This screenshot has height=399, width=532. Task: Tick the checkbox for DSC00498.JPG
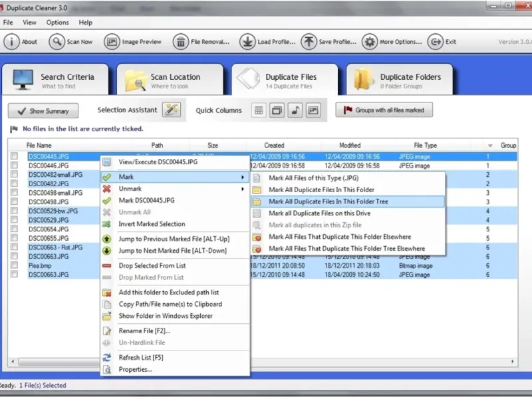14,202
